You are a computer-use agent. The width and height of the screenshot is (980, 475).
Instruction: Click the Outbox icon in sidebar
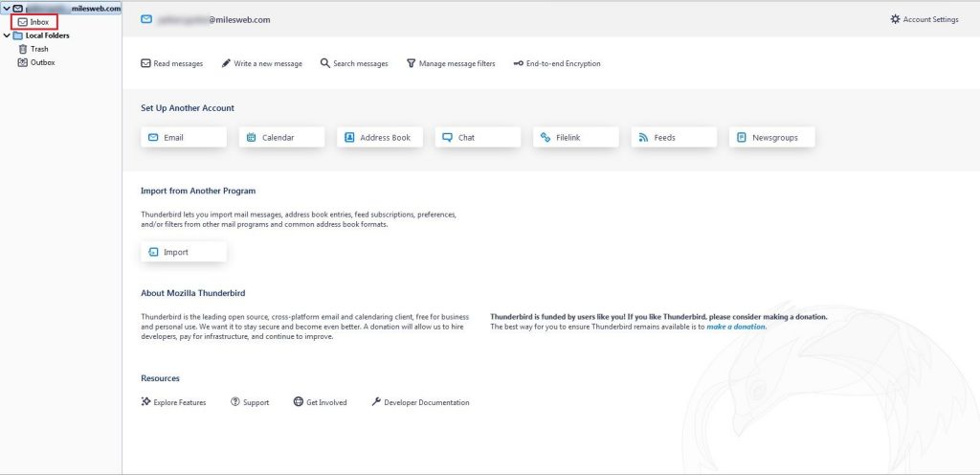pyautogui.click(x=23, y=62)
